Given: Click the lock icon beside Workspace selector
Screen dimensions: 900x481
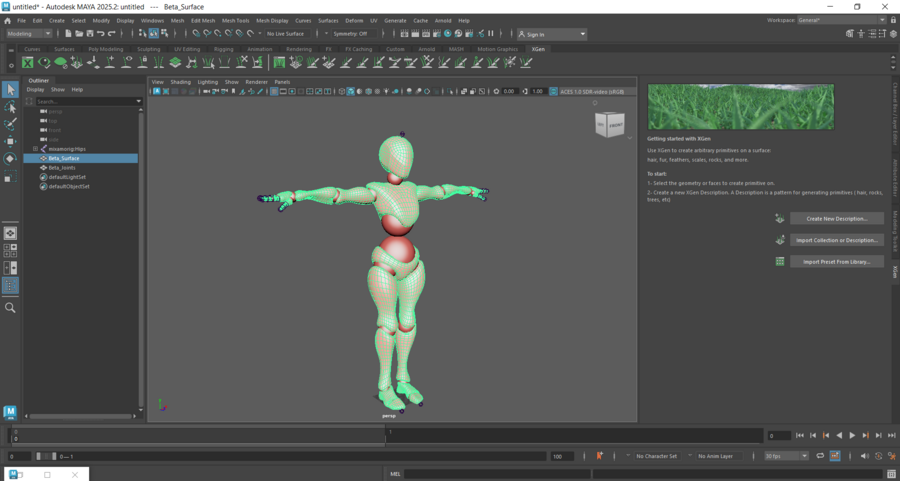Looking at the screenshot, I should click(x=893, y=20).
